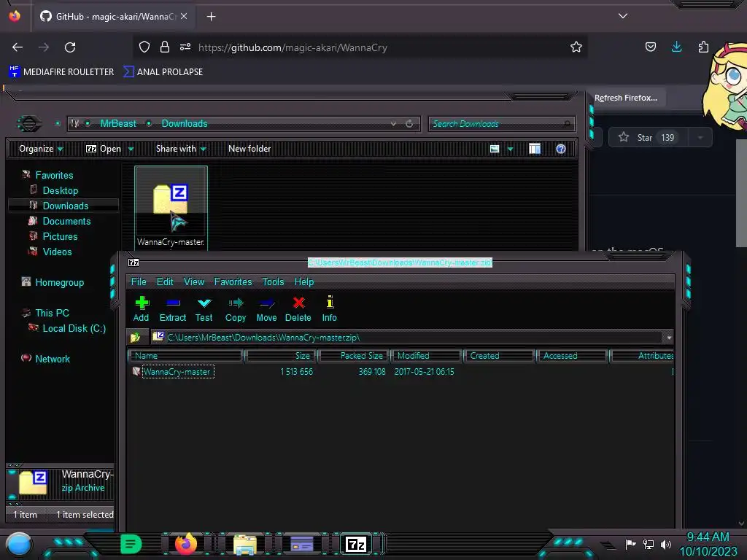Image resolution: width=747 pixels, height=560 pixels.
Task: Select Network in Explorer navigation pane
Action: [53, 359]
